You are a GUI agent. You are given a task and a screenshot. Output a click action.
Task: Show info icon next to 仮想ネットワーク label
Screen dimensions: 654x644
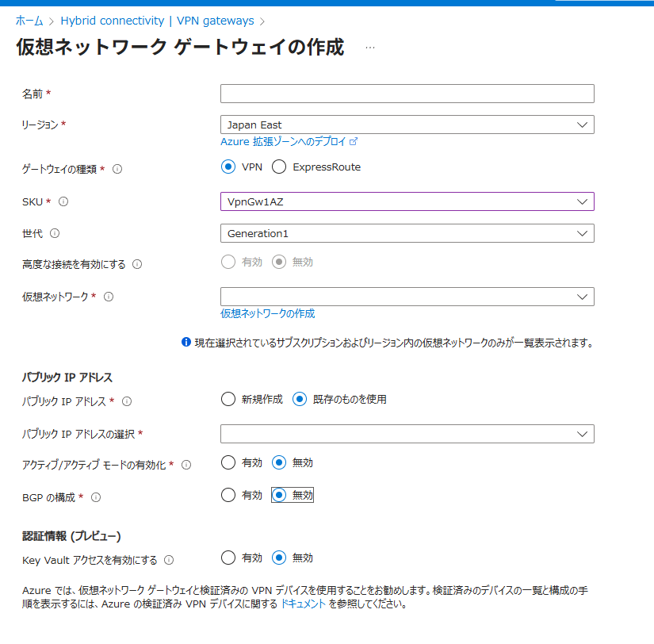click(x=109, y=297)
